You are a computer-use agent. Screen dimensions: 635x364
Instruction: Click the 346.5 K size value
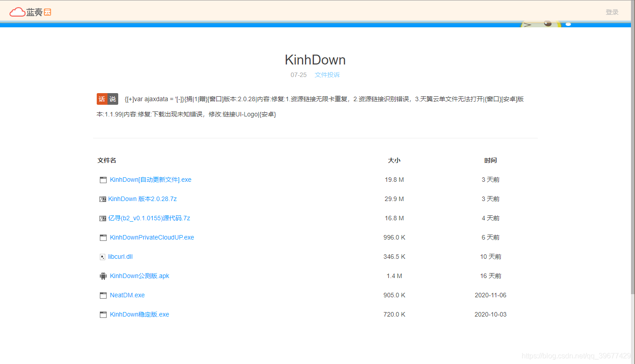point(394,257)
